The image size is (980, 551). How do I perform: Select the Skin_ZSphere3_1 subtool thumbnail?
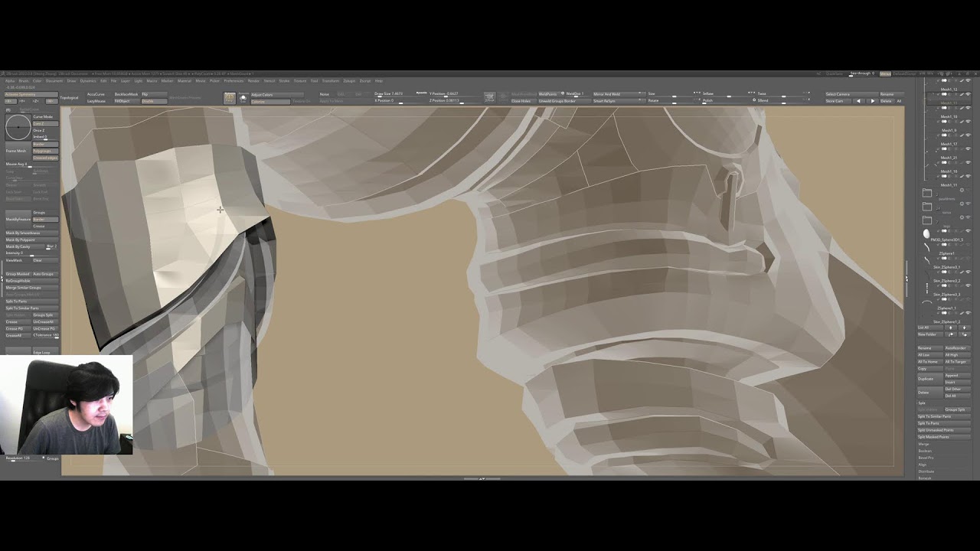pyautogui.click(x=926, y=260)
